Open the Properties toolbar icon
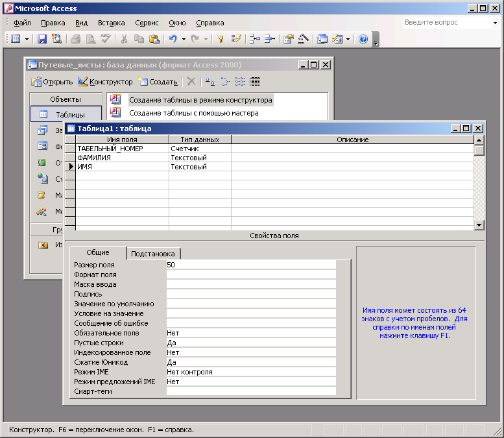 pos(289,39)
